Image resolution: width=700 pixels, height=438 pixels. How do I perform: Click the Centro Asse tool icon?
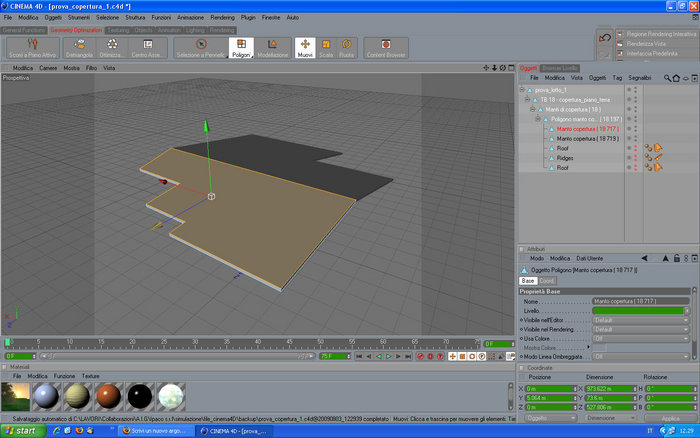[148, 48]
